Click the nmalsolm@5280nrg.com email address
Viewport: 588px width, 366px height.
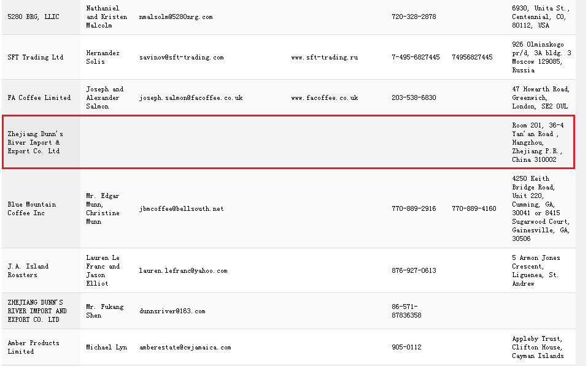pos(176,17)
